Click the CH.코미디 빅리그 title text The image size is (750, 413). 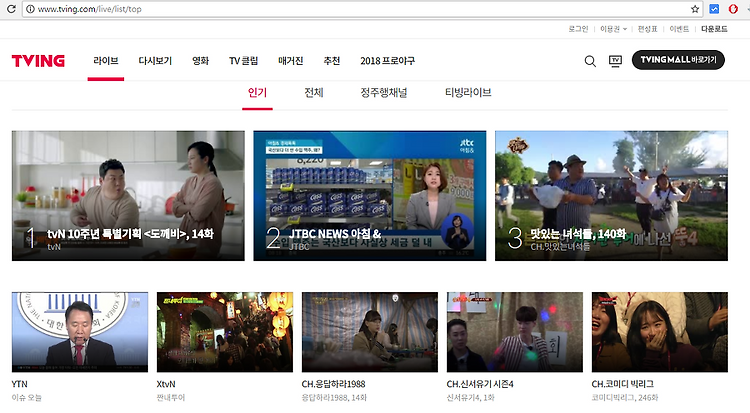point(623,384)
